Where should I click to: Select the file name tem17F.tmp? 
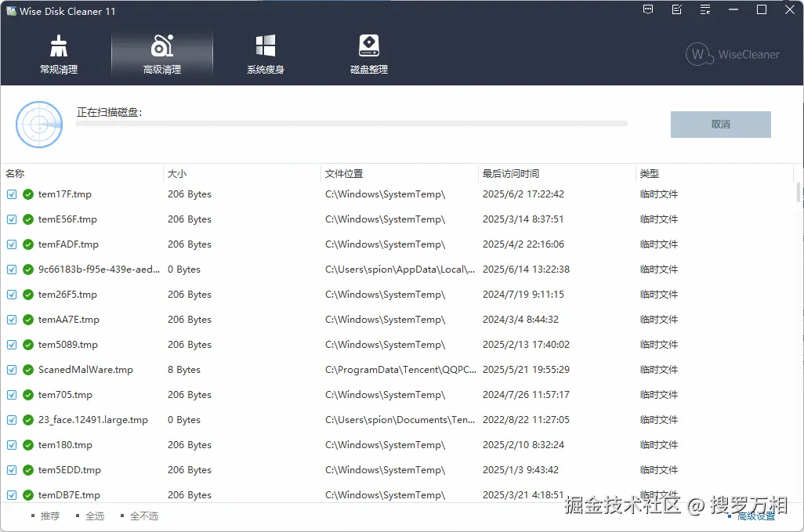coord(64,194)
